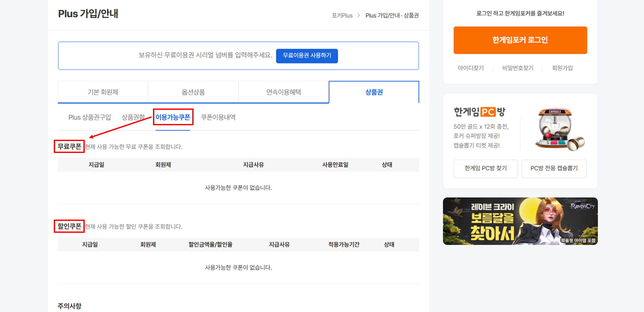644x312 pixels.
Task: Click the 한게임 PC방 찾기 button
Action: click(485, 168)
